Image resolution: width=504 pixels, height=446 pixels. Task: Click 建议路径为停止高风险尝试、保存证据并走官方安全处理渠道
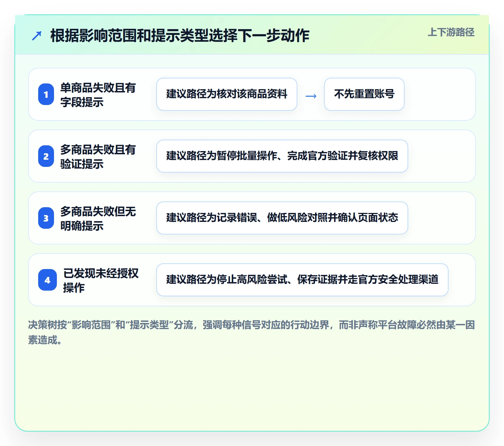[x=302, y=280]
